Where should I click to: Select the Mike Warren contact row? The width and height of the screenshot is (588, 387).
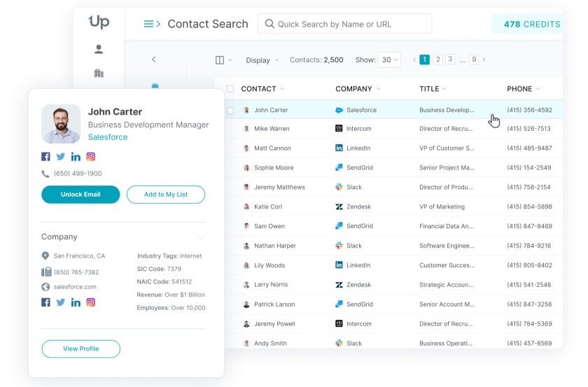click(x=393, y=129)
